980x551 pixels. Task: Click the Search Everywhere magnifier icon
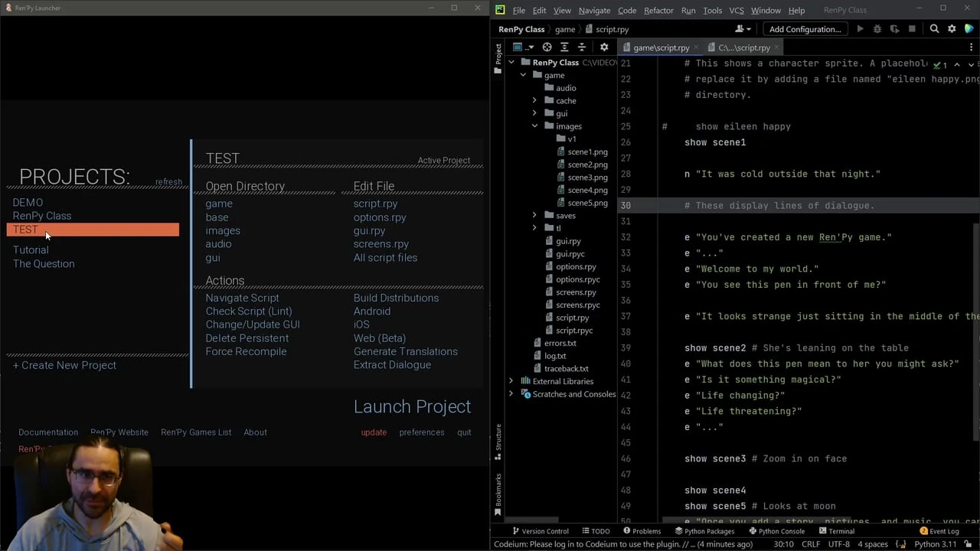pyautogui.click(x=934, y=29)
